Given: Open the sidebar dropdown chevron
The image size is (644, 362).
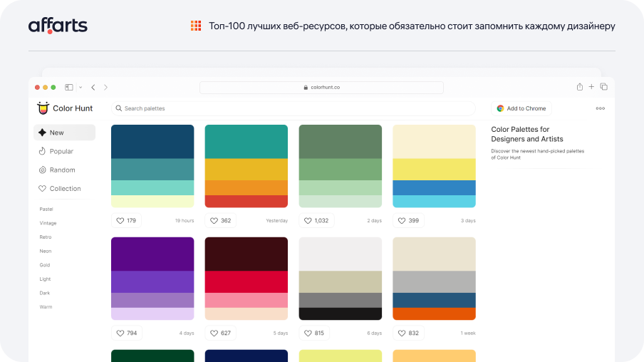Looking at the screenshot, I should [80, 87].
